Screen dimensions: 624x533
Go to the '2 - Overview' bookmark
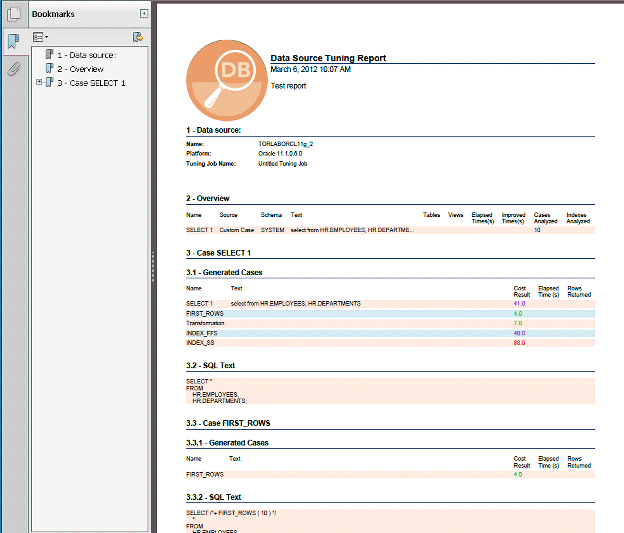81,69
